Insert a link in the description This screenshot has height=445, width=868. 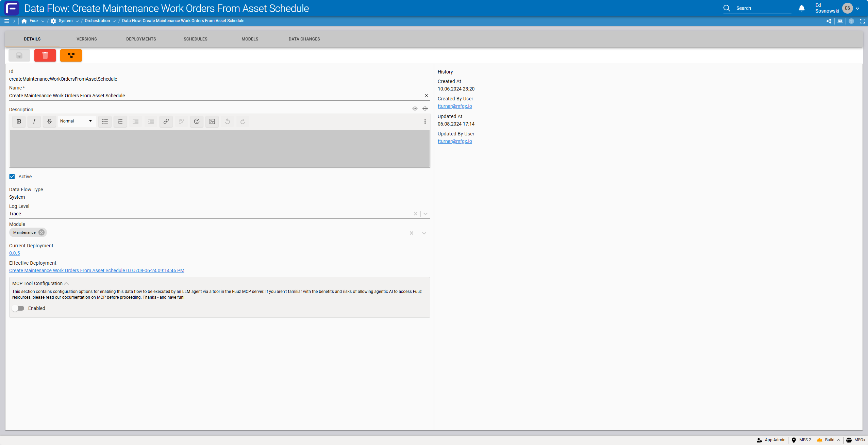[166, 121]
